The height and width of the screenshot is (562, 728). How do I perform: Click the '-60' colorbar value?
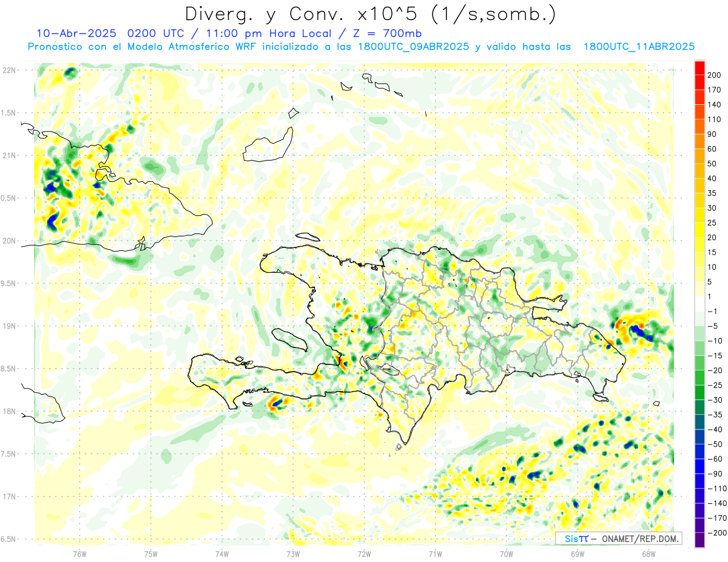pos(714,459)
